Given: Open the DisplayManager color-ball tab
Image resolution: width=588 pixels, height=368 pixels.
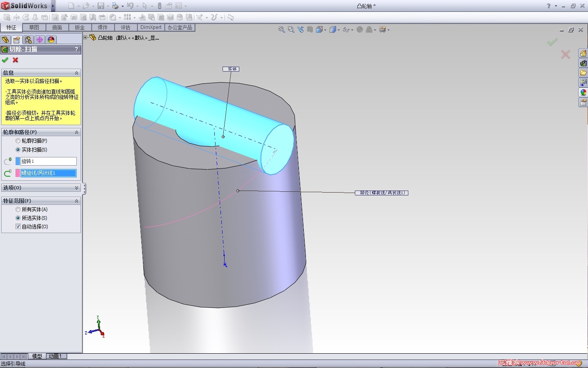Looking at the screenshot, I should (x=51, y=40).
